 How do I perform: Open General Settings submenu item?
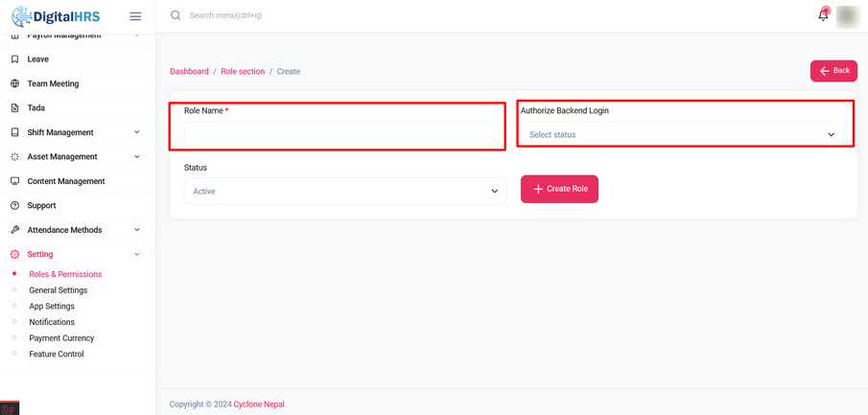point(59,290)
